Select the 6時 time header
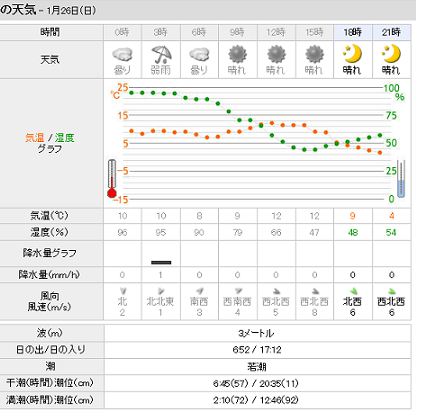This screenshot has width=443, height=414. point(199,32)
